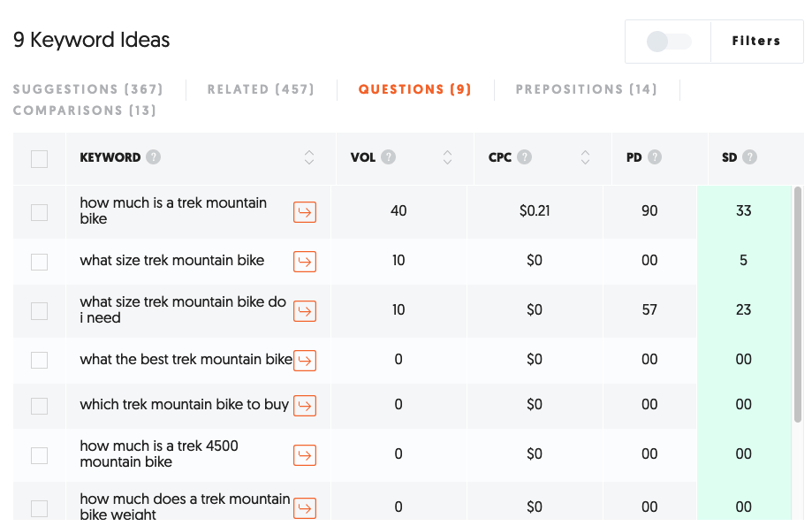Tick checkbox for 'which trek mountain bike to buy'
The height and width of the screenshot is (526, 812).
(40, 405)
